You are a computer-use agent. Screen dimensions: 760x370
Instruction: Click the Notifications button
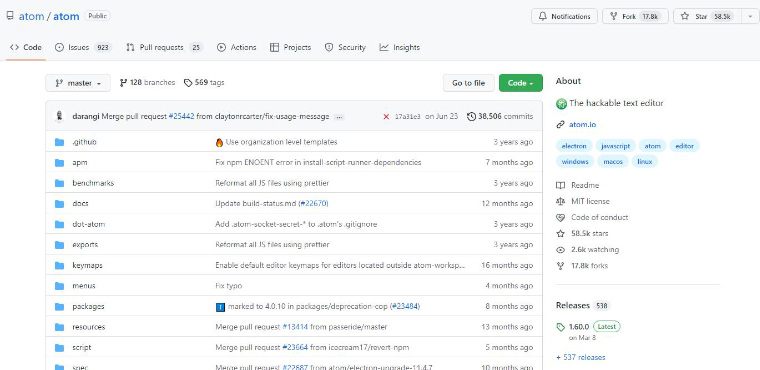(x=564, y=16)
